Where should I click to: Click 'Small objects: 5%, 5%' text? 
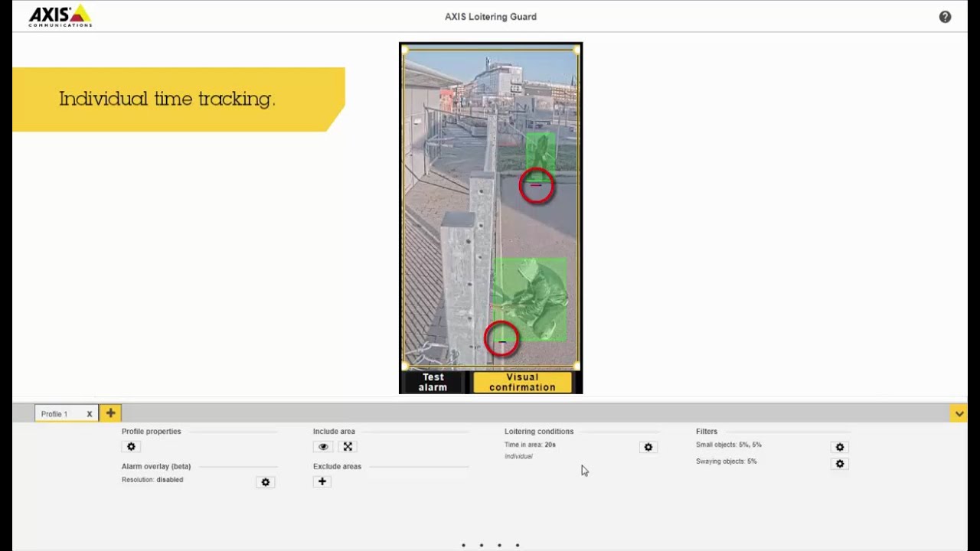click(728, 445)
